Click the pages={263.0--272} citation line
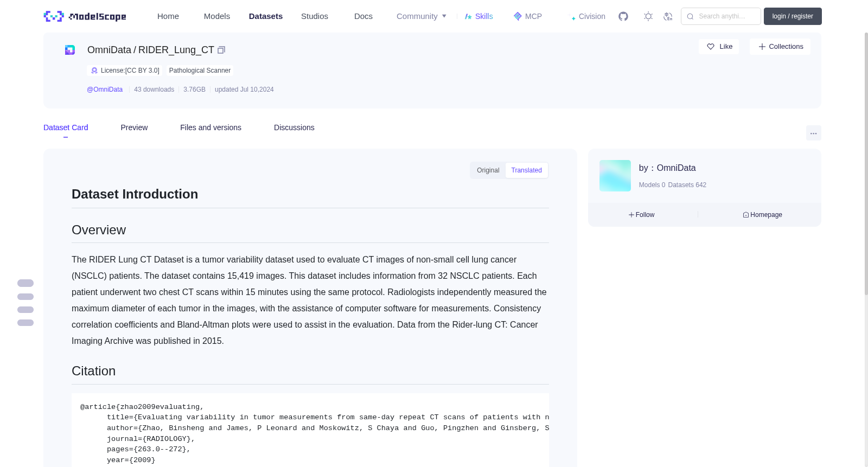This screenshot has height=467, width=868. [149, 449]
